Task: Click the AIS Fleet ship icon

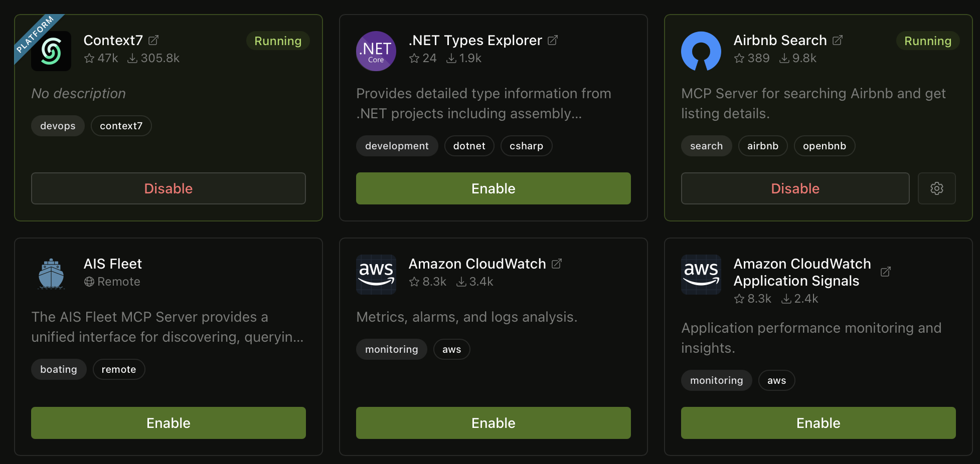Action: click(x=51, y=273)
